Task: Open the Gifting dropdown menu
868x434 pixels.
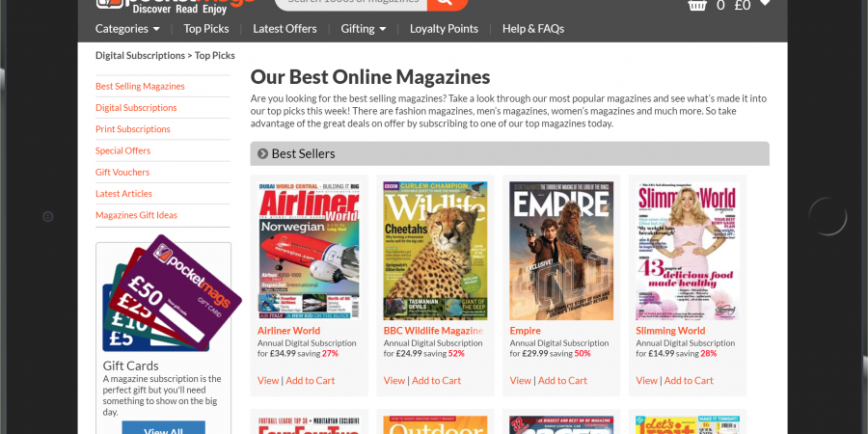Action: point(363,29)
